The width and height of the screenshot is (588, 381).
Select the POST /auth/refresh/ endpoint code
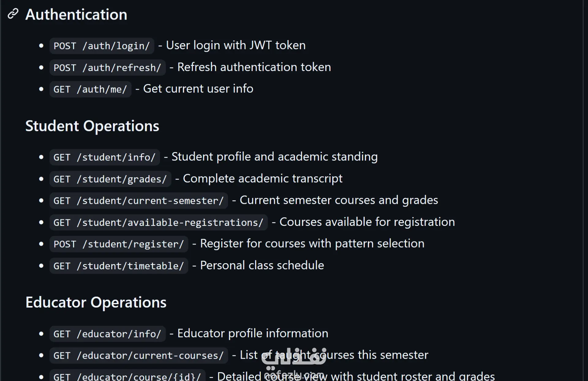(107, 68)
